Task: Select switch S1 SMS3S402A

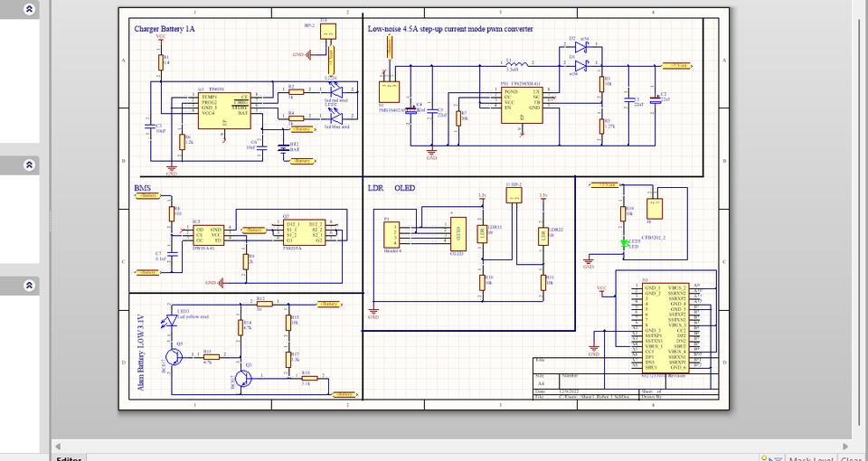Action: coord(389,92)
